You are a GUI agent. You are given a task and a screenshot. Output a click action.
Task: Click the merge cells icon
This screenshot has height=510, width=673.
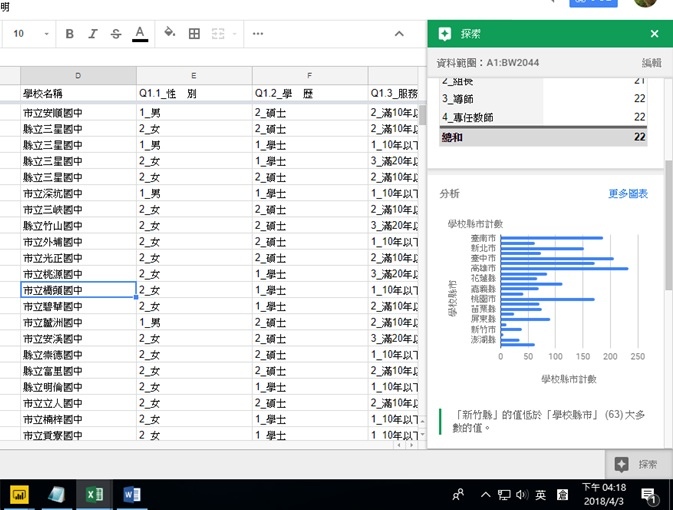[218, 33]
